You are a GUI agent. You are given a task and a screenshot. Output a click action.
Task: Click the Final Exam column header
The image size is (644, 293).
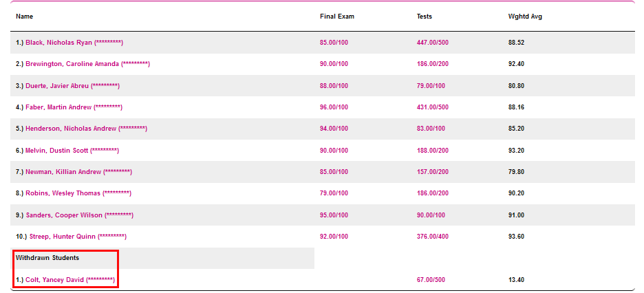click(337, 16)
